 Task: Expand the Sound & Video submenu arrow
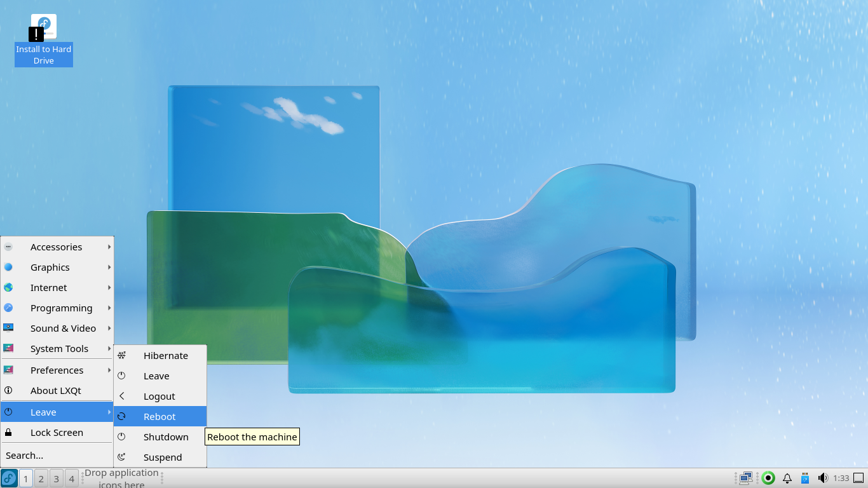(109, 328)
